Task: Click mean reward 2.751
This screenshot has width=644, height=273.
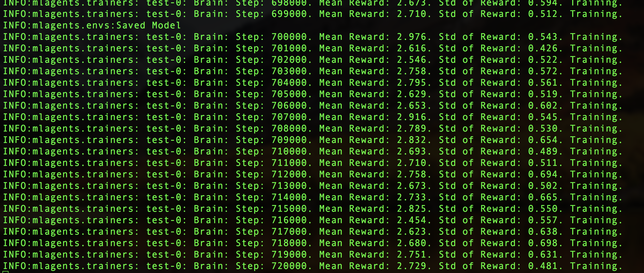Action: (412, 255)
